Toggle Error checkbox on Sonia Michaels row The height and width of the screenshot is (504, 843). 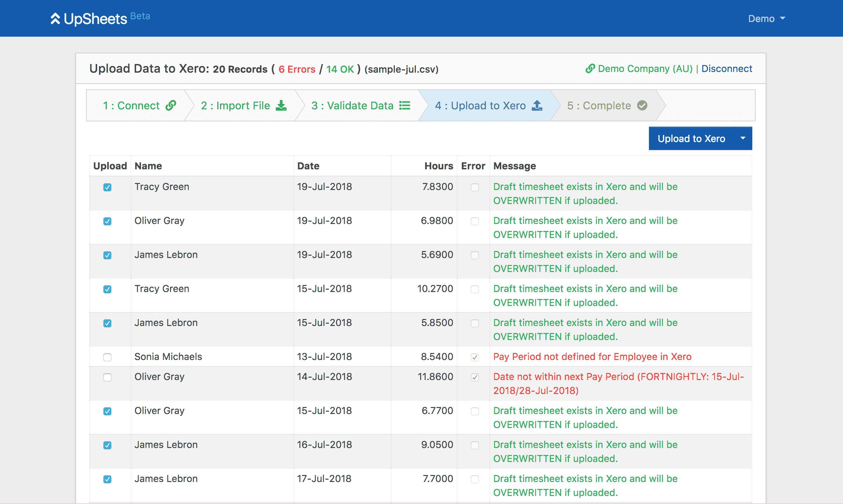coord(475,357)
